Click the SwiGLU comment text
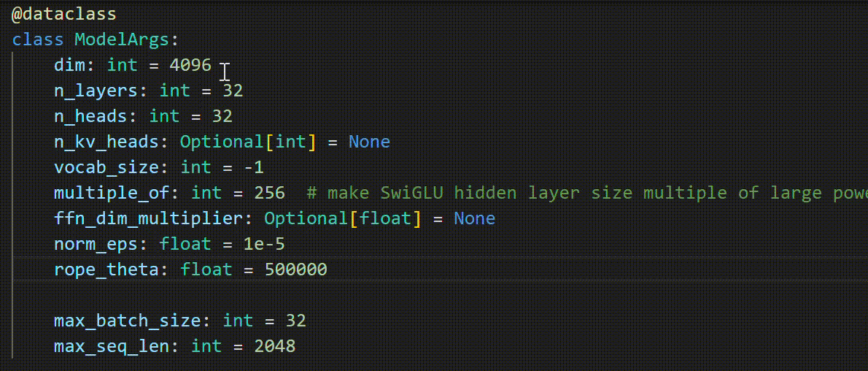Screen dimensions: 868x371 click(586, 193)
